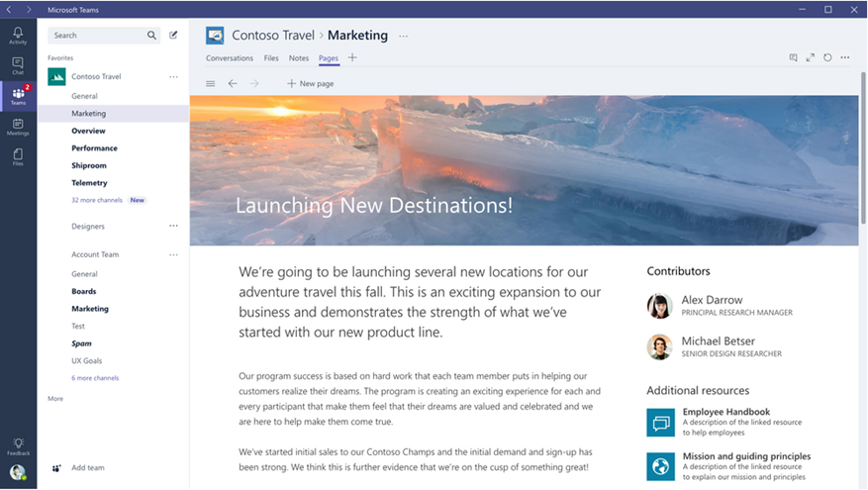Viewport: 868px width, 490px height.
Task: Open Mission and guiding principles link
Action: click(x=746, y=456)
